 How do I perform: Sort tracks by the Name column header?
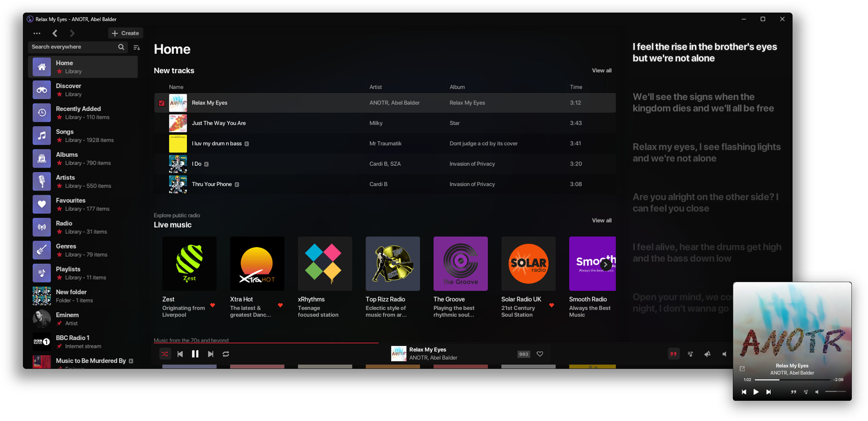coord(176,87)
